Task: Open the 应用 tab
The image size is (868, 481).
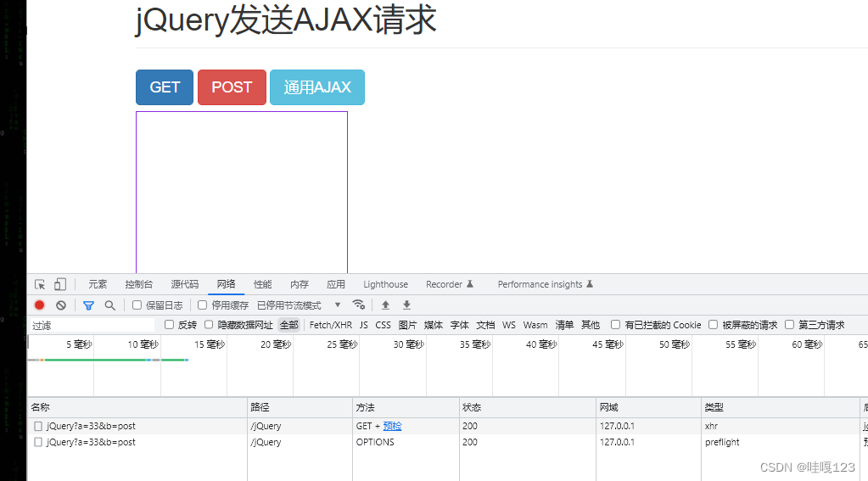Action: (336, 284)
